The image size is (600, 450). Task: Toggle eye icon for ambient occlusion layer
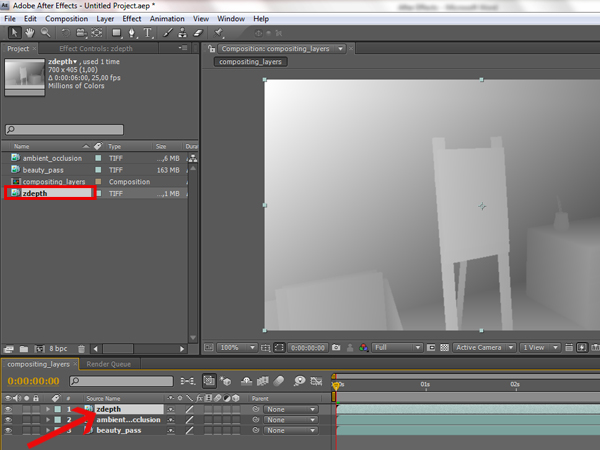click(9, 420)
